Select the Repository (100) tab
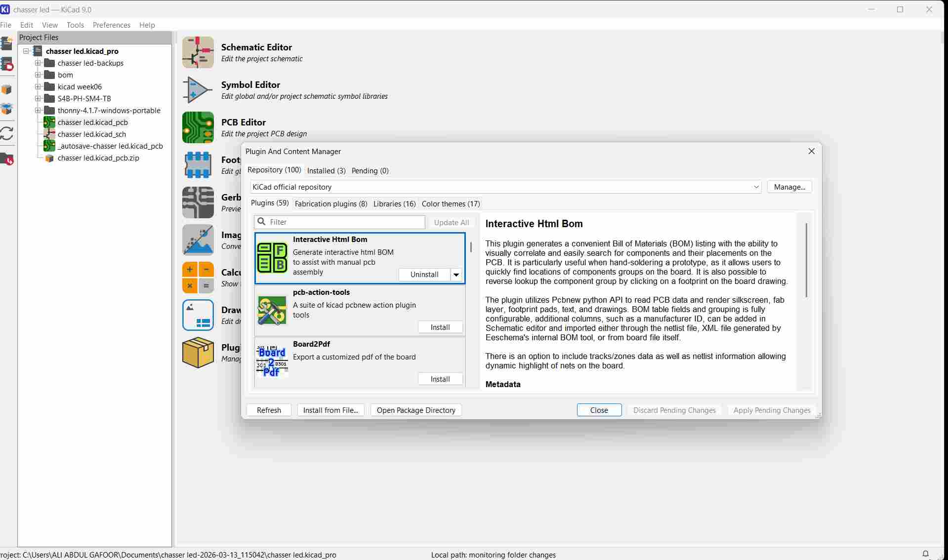The width and height of the screenshot is (948, 560). point(274,170)
